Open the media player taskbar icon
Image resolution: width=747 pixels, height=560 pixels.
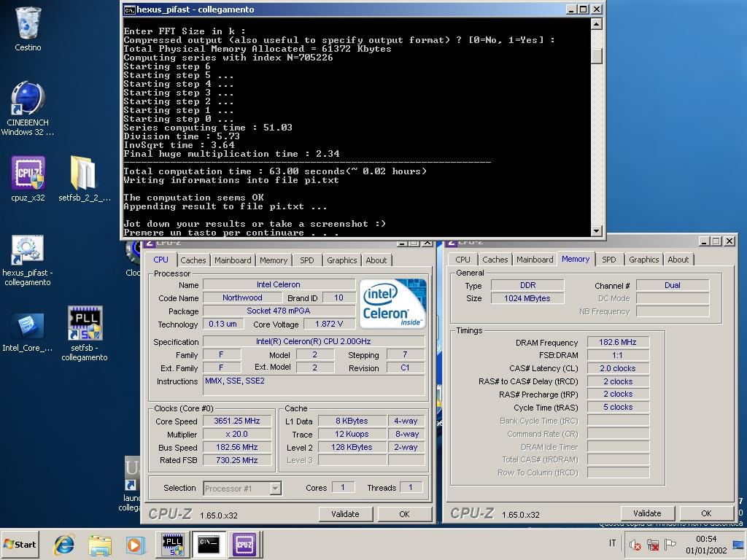pyautogui.click(x=135, y=544)
